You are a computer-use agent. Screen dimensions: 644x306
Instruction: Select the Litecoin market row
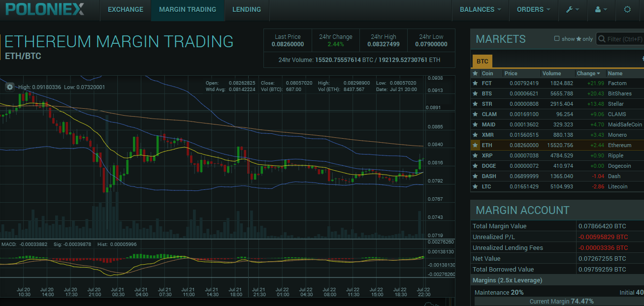(557, 186)
